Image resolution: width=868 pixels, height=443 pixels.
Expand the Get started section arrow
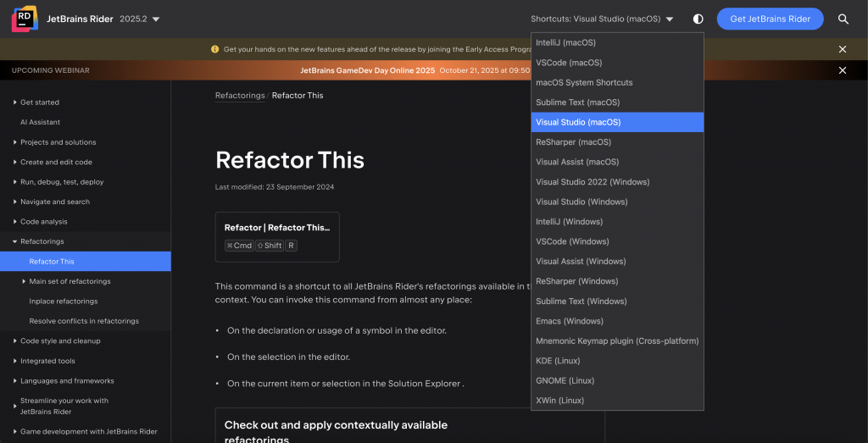[15, 102]
